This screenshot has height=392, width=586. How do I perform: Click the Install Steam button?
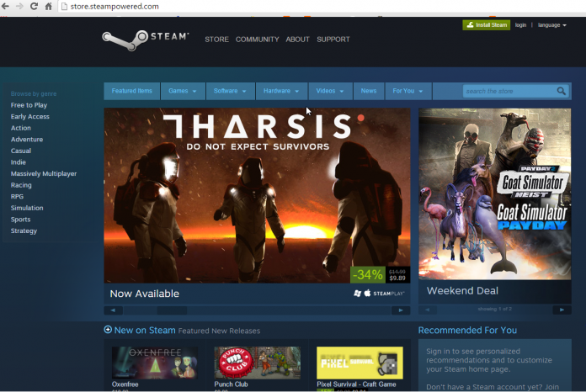(x=486, y=25)
